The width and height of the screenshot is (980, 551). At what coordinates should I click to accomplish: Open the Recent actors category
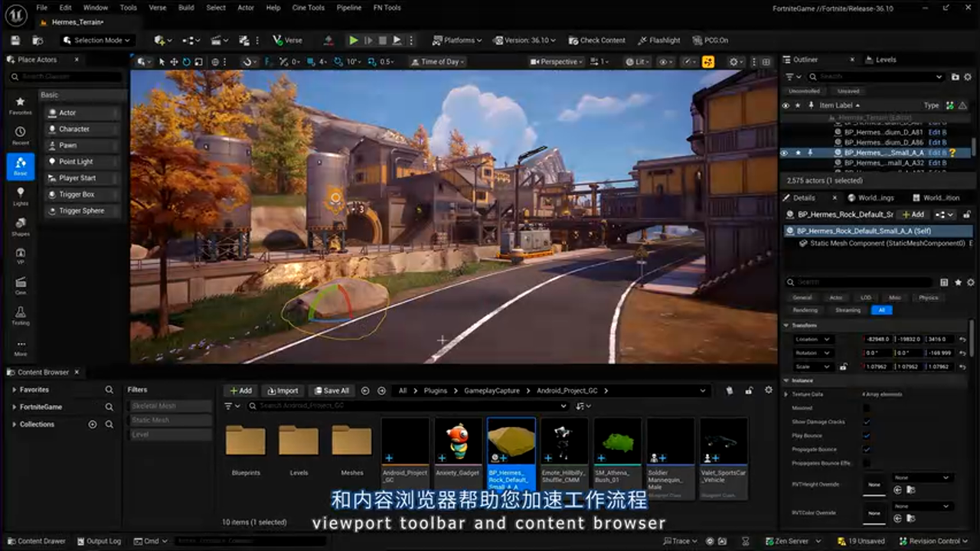(21, 135)
